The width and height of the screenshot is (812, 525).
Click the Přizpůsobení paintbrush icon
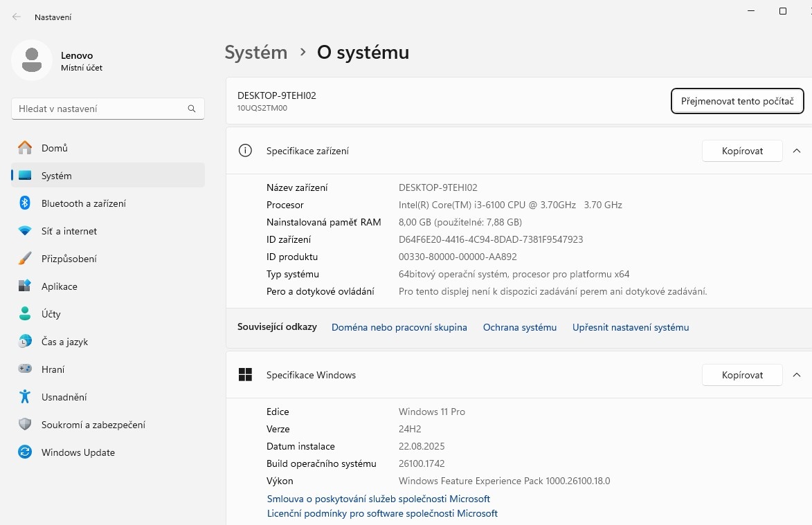click(25, 259)
